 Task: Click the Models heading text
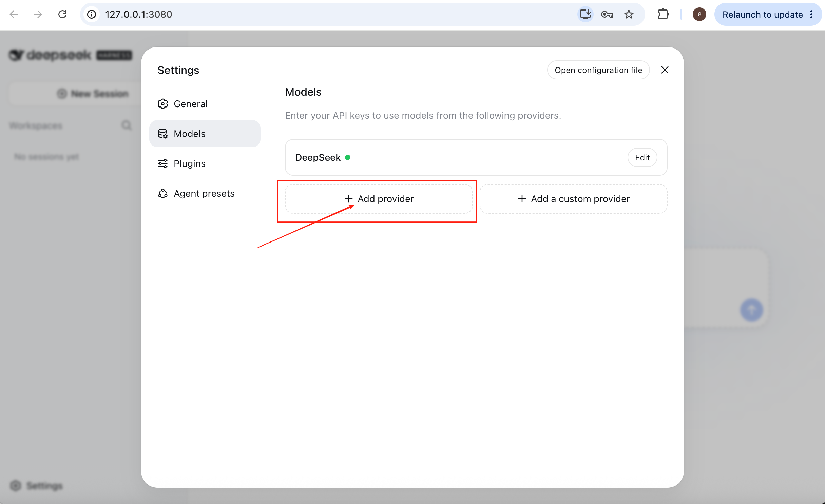click(x=303, y=92)
